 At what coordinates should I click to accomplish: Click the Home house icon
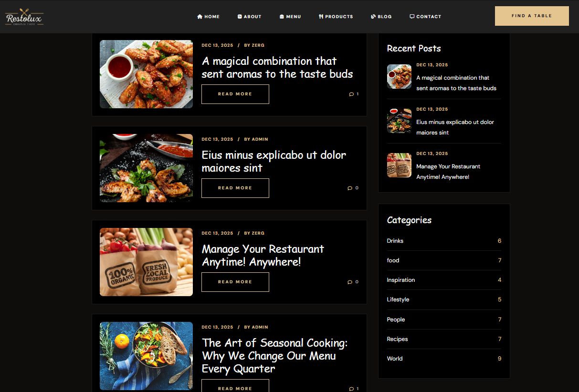200,17
